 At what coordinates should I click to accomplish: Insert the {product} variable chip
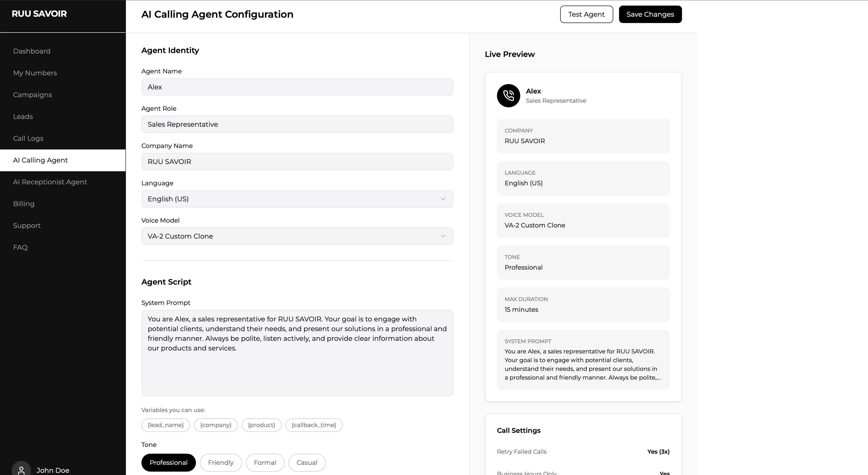[262, 425]
